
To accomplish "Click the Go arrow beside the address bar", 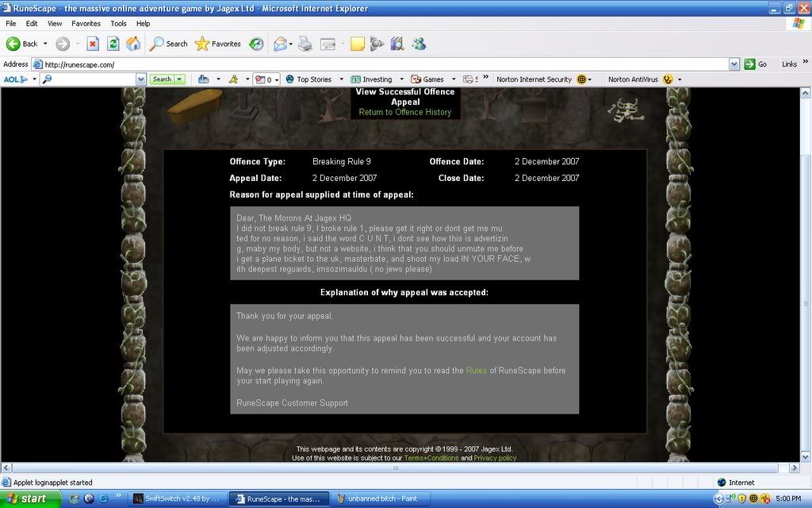I will pyautogui.click(x=755, y=64).
